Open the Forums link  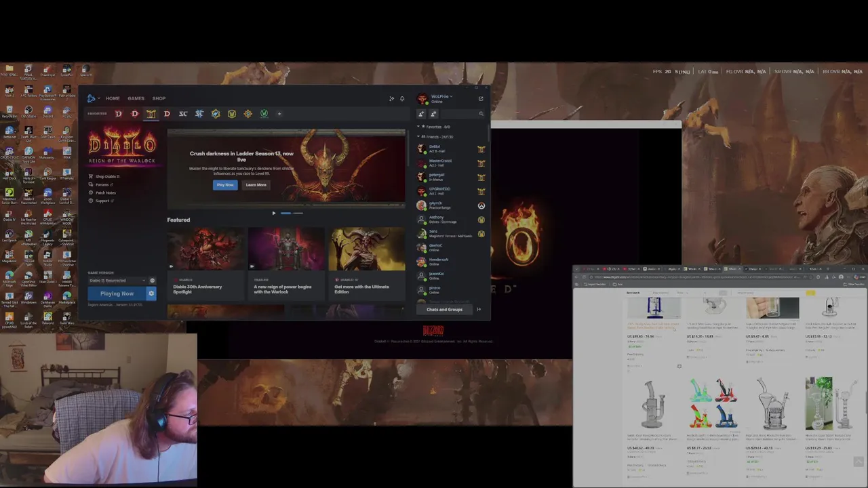pyautogui.click(x=101, y=185)
